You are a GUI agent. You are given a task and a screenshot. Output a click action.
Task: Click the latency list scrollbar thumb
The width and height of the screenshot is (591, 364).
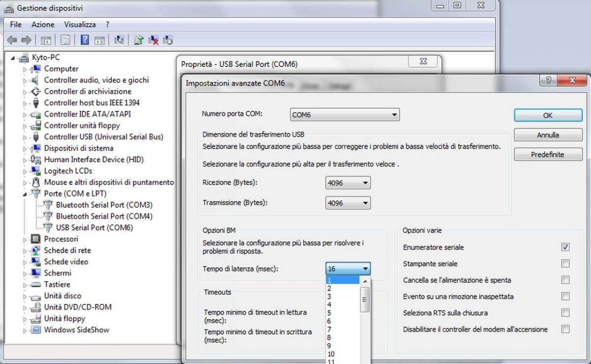pyautogui.click(x=365, y=298)
